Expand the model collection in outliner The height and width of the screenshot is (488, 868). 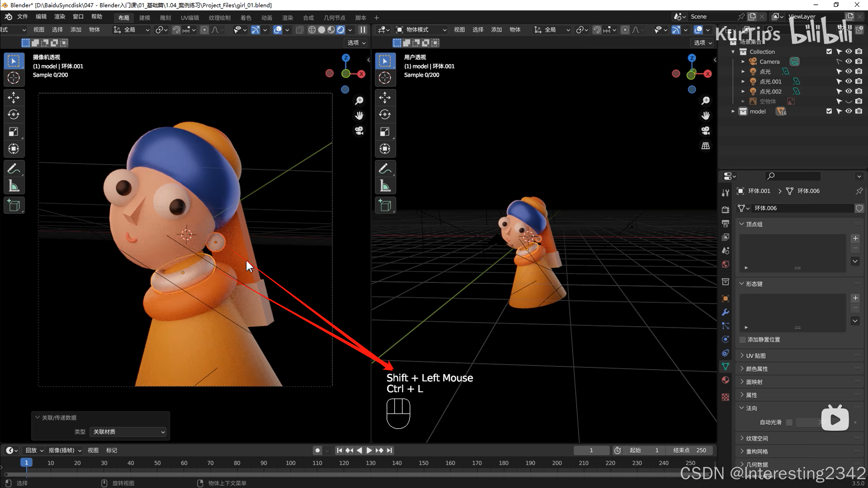point(733,111)
